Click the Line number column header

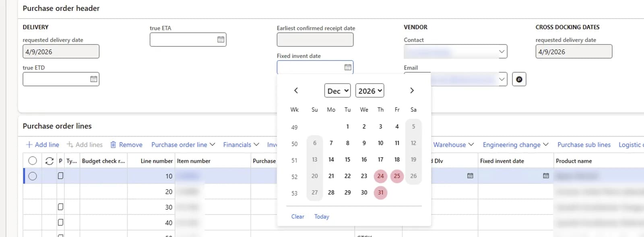(x=151, y=161)
